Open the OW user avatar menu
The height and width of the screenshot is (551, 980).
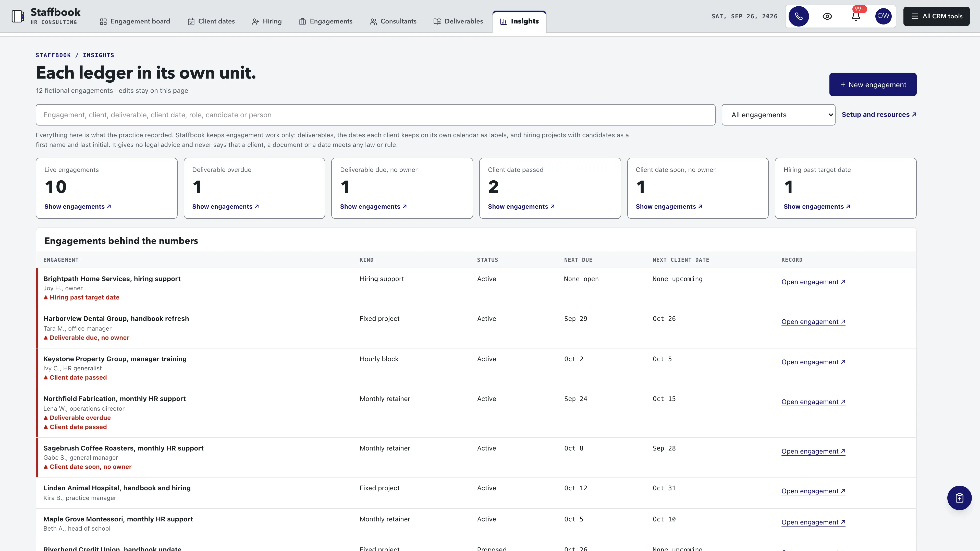pyautogui.click(x=883, y=16)
